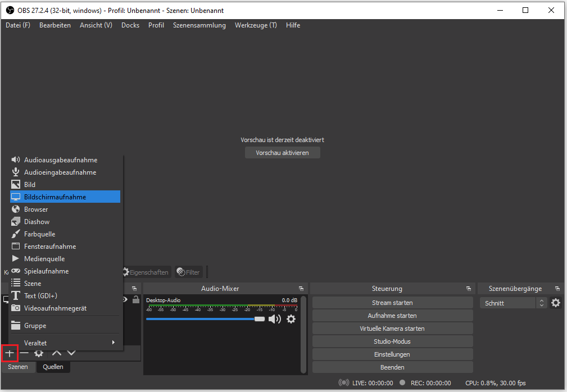
Task: Select Audioausgabeaufnahme from the source menu
Action: pos(65,159)
